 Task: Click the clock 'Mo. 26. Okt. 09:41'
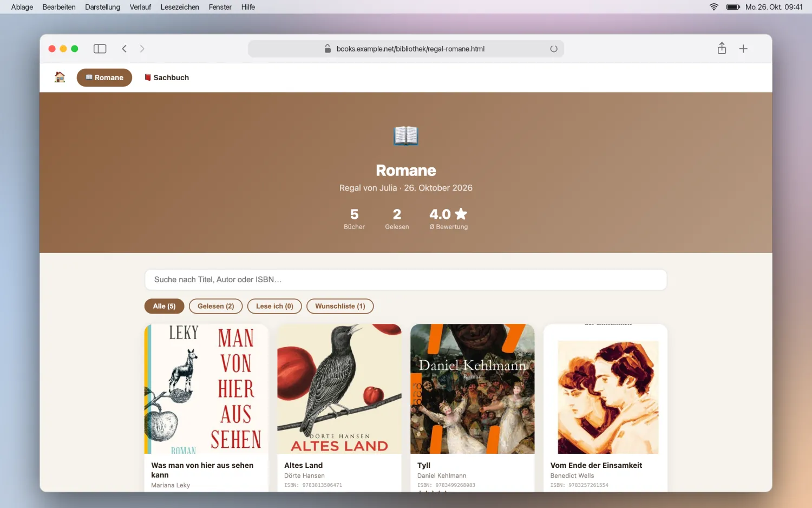[x=774, y=7]
